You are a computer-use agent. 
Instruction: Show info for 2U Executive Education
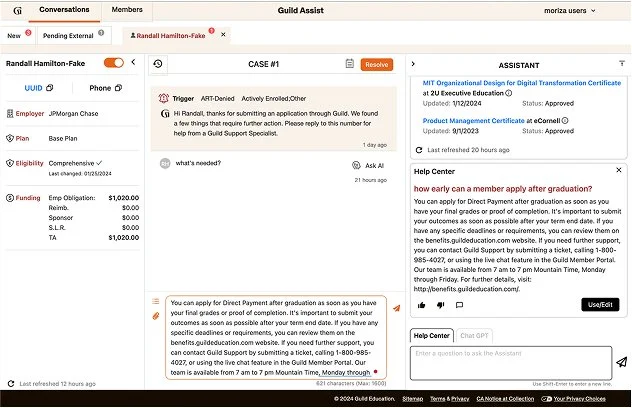coord(509,93)
